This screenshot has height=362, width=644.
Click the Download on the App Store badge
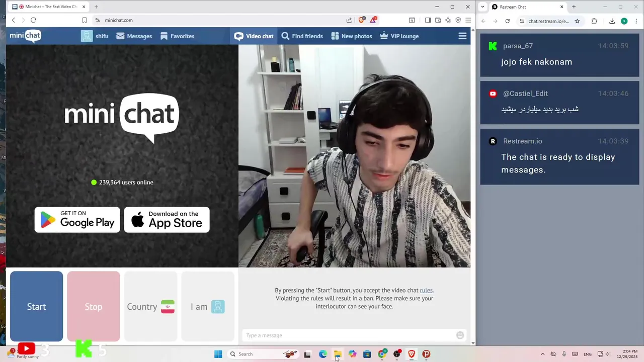(167, 220)
